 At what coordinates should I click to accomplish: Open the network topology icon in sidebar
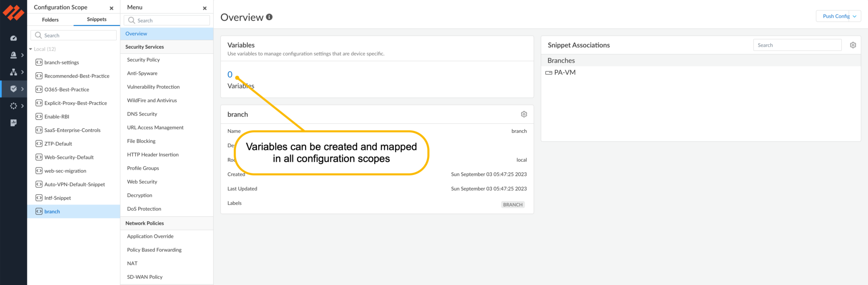(14, 72)
